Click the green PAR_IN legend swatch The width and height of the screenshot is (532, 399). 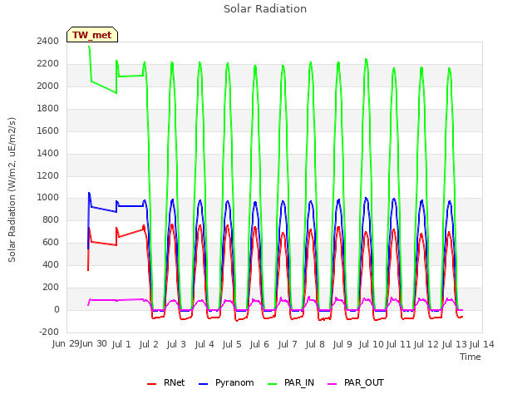[x=273, y=384]
